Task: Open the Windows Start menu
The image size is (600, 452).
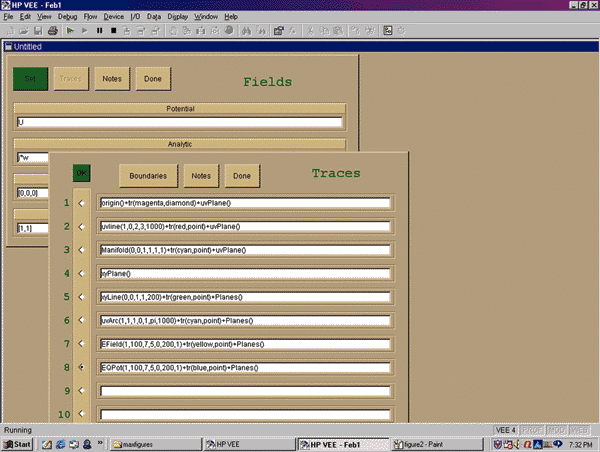Action: tap(20, 443)
